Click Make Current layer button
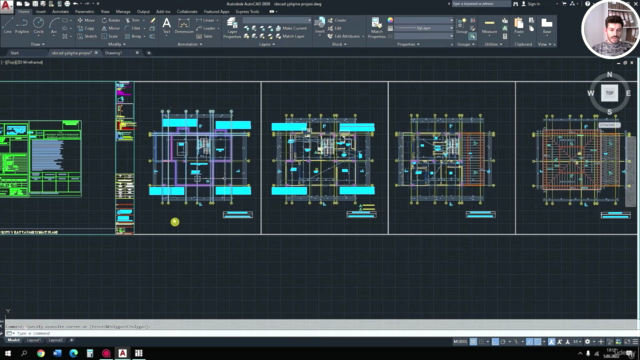Viewport: 640px width, 360px height. pyautogui.click(x=291, y=28)
